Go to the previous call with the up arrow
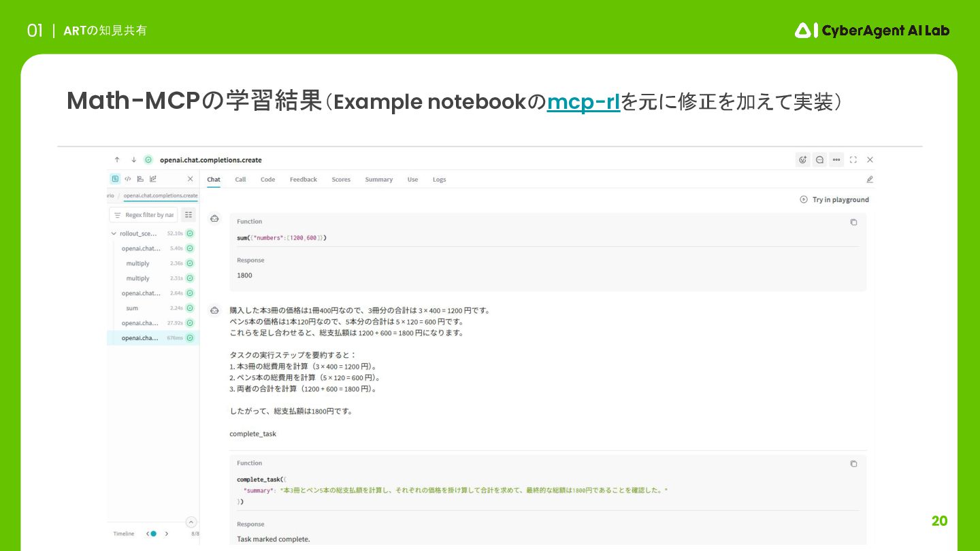980x551 pixels. point(117,160)
